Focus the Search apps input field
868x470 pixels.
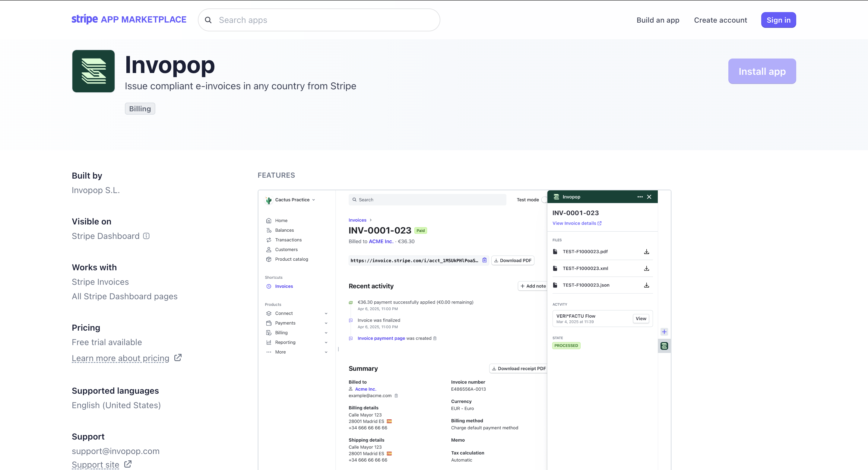click(x=319, y=20)
